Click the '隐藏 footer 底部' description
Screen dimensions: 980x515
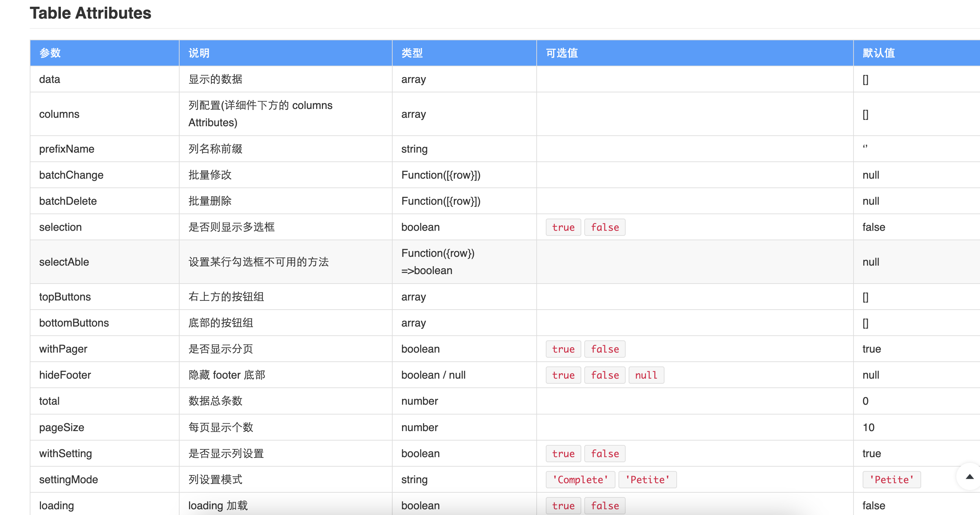click(x=227, y=375)
